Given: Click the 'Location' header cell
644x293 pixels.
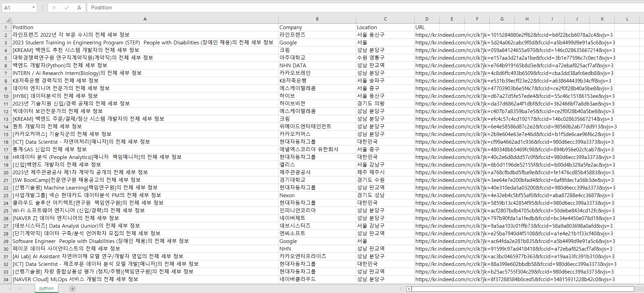Looking at the screenshot, I should click(385, 27).
